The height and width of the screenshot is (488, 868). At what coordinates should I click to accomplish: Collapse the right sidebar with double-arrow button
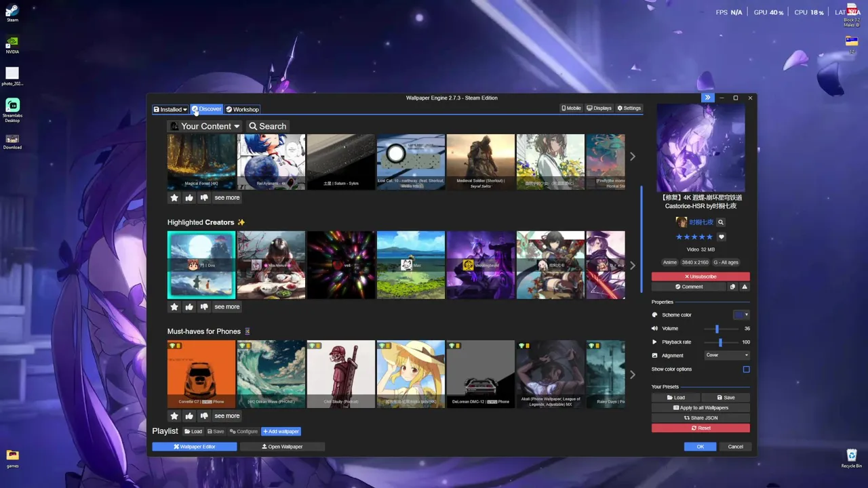[707, 98]
